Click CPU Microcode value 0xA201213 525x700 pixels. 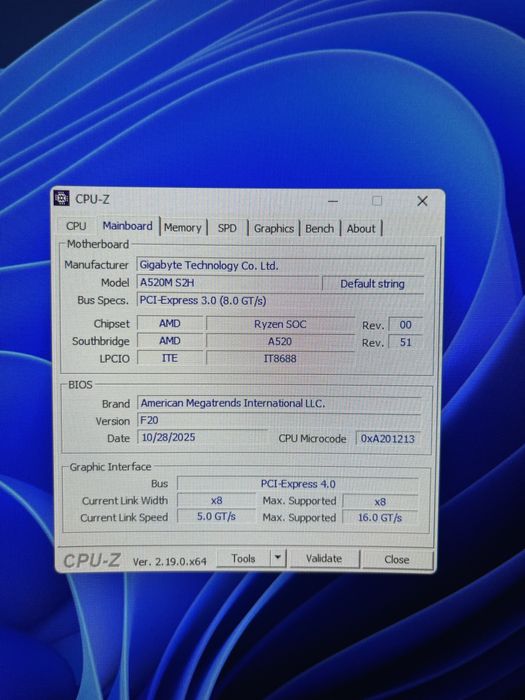[x=388, y=439]
